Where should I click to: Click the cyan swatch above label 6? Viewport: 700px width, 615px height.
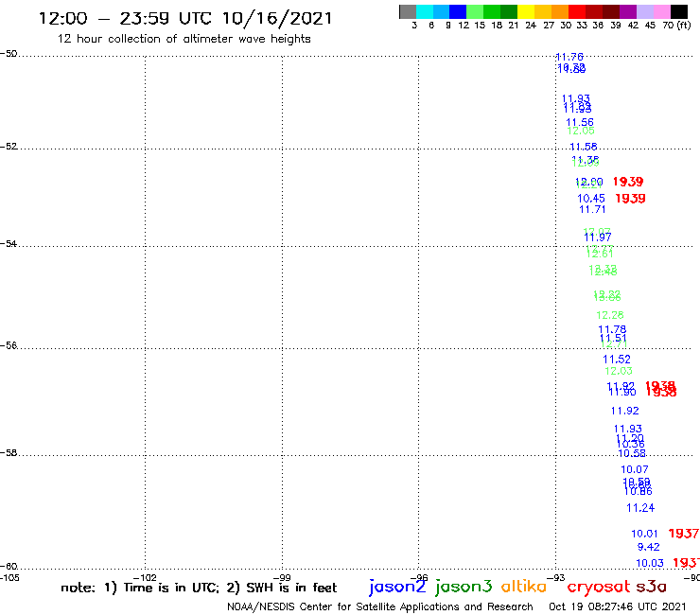[425, 11]
